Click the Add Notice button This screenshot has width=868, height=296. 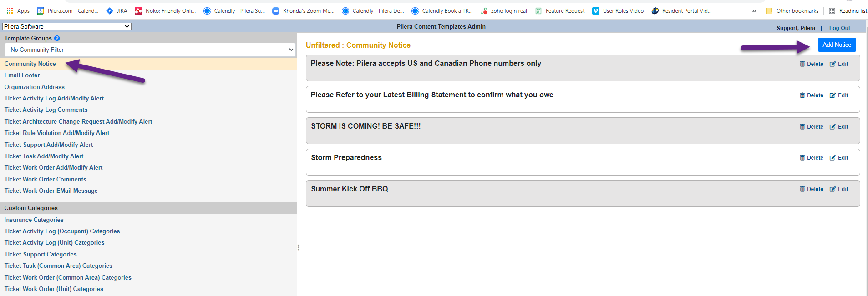pyautogui.click(x=837, y=45)
